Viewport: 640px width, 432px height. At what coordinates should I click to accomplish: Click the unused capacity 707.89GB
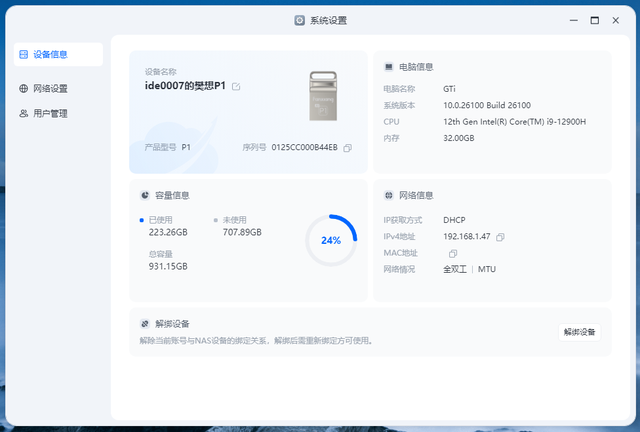pyautogui.click(x=242, y=232)
